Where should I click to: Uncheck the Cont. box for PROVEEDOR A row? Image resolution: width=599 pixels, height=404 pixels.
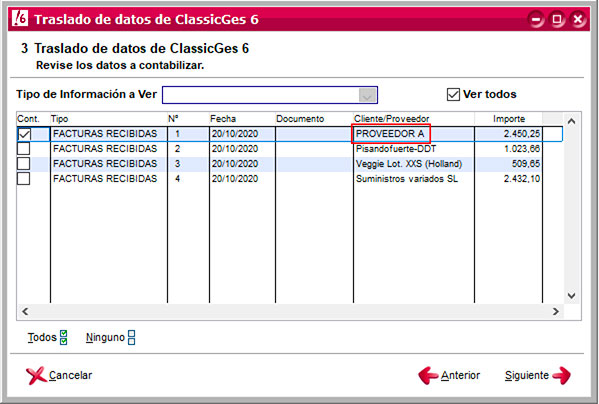tap(24, 134)
